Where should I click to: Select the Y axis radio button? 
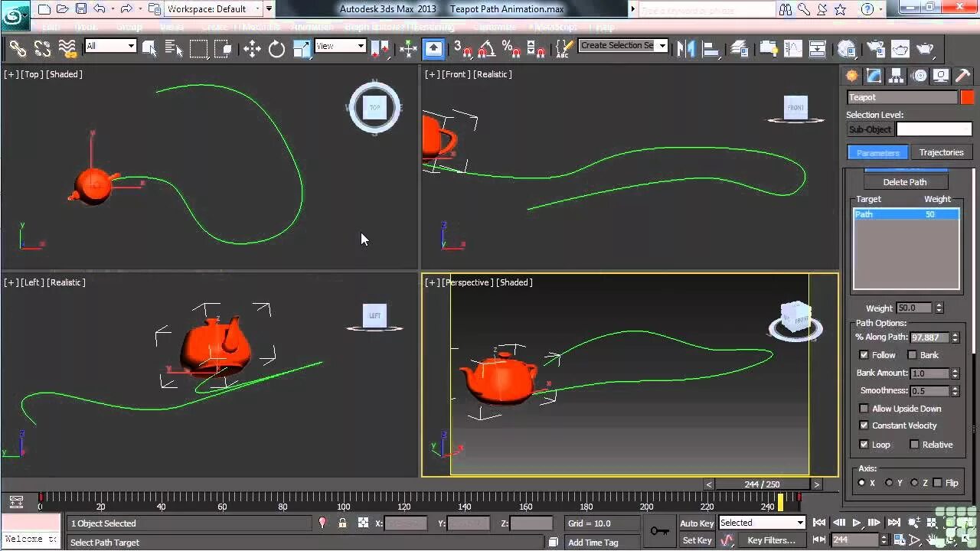pos(889,483)
